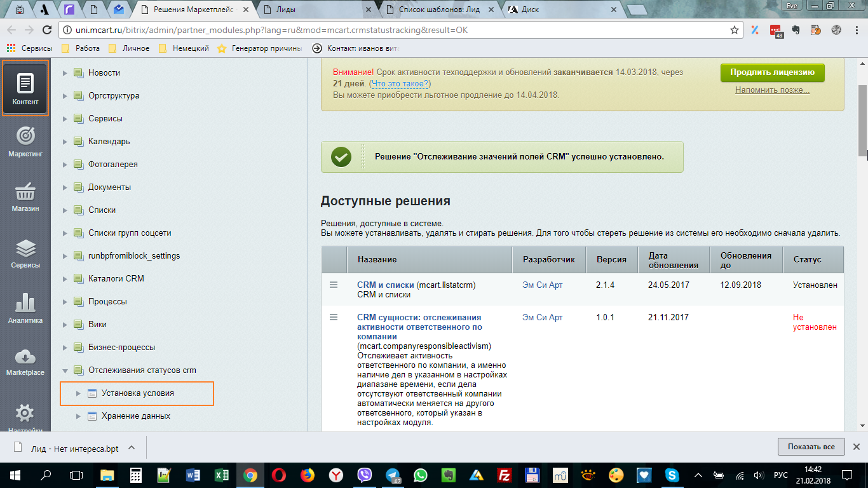Click the Evernote extension icon in Chrome toolbar
Viewport: 868px width, 488px height.
(795, 30)
